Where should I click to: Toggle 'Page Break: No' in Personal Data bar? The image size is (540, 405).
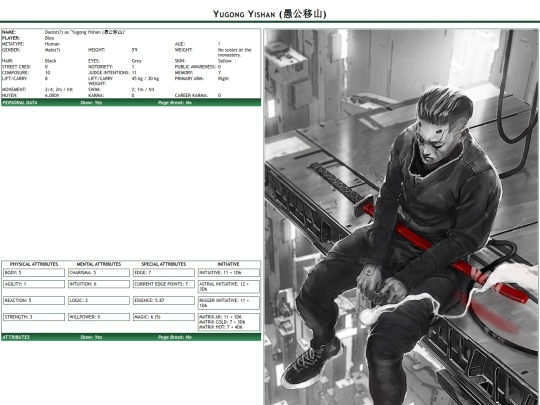(175, 103)
